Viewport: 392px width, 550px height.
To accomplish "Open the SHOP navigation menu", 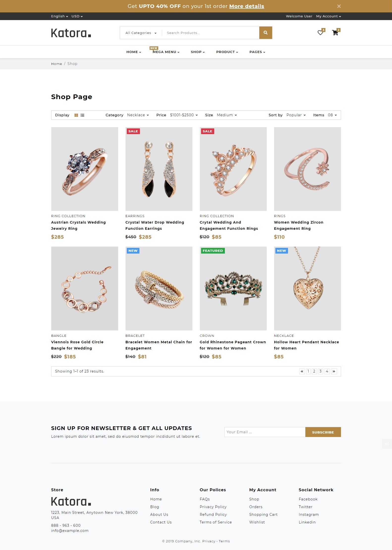I will [198, 52].
